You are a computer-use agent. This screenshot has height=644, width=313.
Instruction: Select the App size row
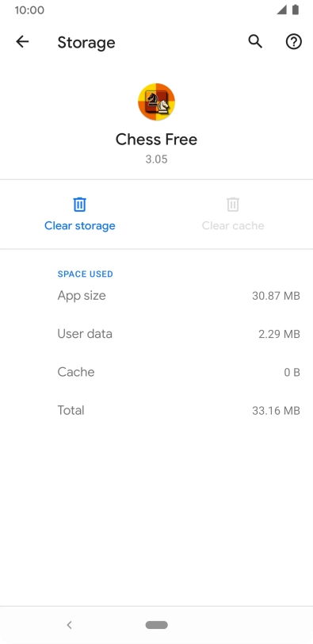[x=156, y=296]
